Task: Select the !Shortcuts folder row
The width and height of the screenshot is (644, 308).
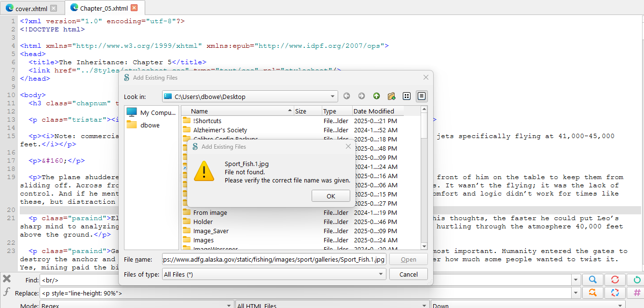Action: coord(300,121)
